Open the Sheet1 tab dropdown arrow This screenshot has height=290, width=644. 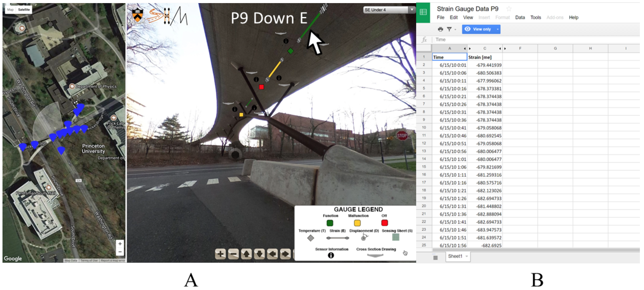466,256
